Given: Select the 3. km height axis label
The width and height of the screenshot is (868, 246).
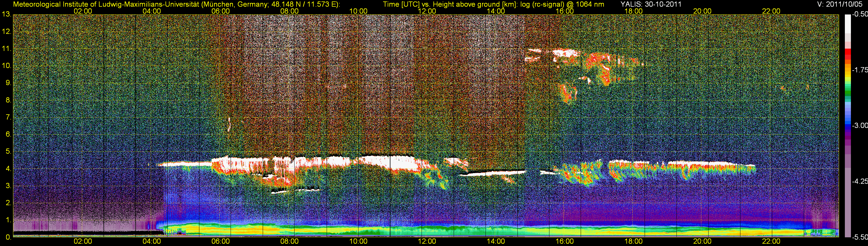Looking at the screenshot, I should coord(8,186).
